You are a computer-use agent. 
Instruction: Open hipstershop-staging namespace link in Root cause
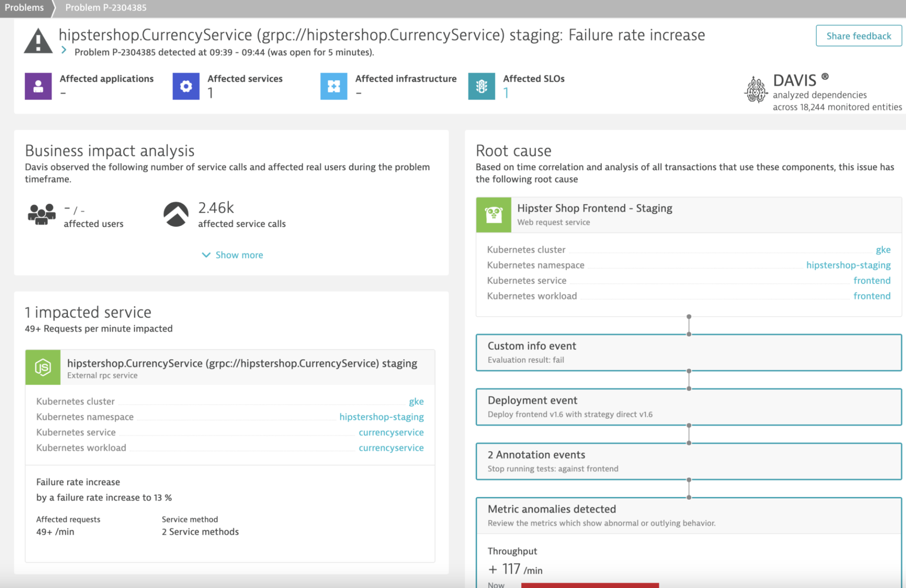[x=848, y=265]
